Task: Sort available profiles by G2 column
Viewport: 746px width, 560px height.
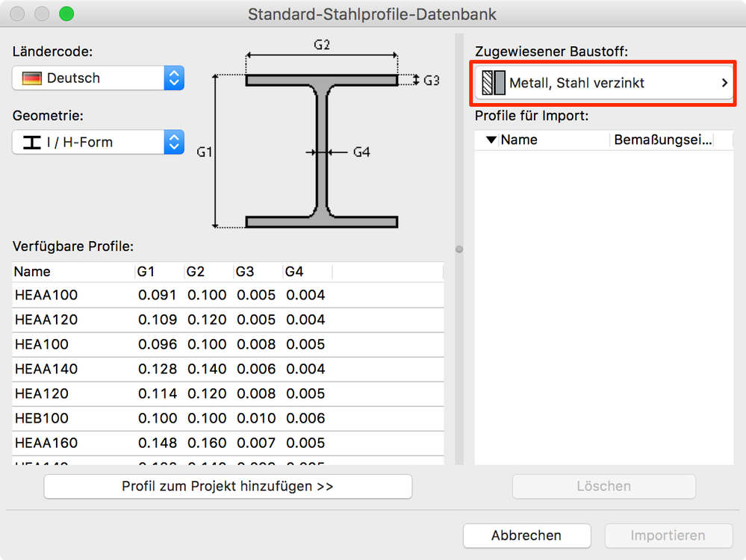Action: (x=208, y=272)
